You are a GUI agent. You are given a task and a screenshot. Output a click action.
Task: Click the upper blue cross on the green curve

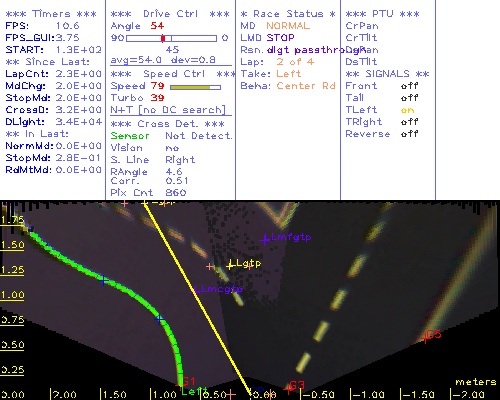(103, 281)
